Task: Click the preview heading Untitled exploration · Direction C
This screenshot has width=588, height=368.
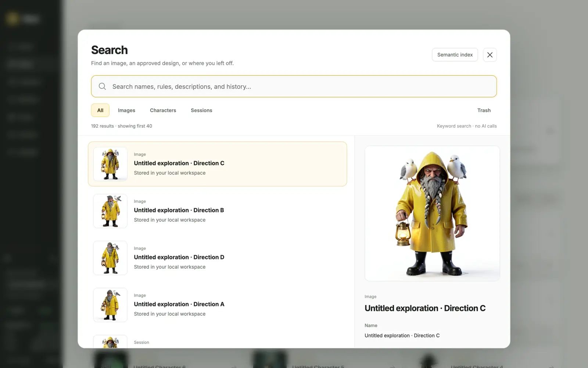Action: point(425,308)
